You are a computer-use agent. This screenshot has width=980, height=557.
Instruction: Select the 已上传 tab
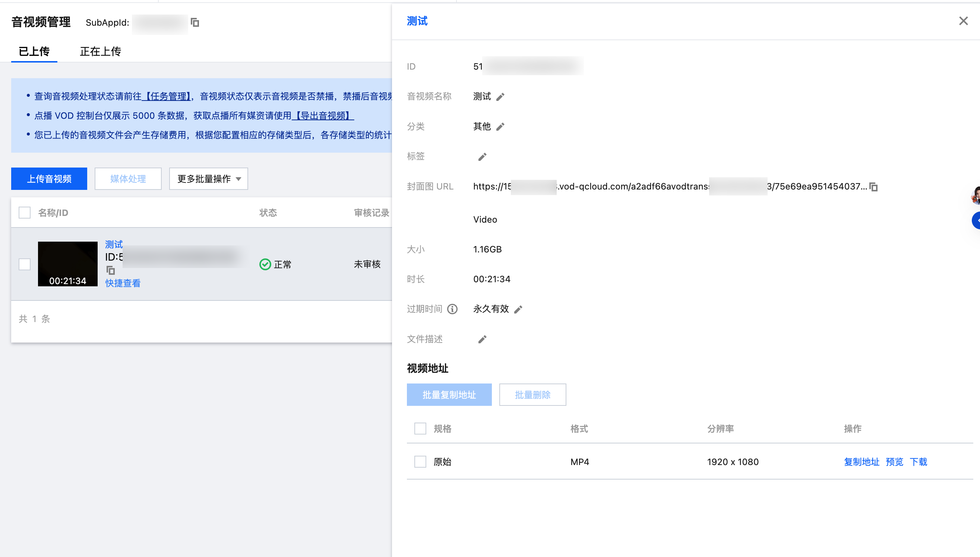click(34, 51)
